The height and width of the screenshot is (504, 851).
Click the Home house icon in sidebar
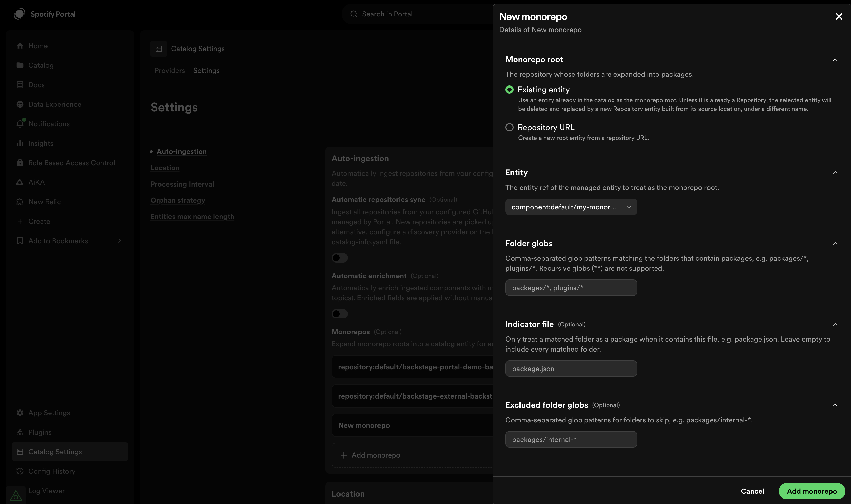[x=20, y=46]
